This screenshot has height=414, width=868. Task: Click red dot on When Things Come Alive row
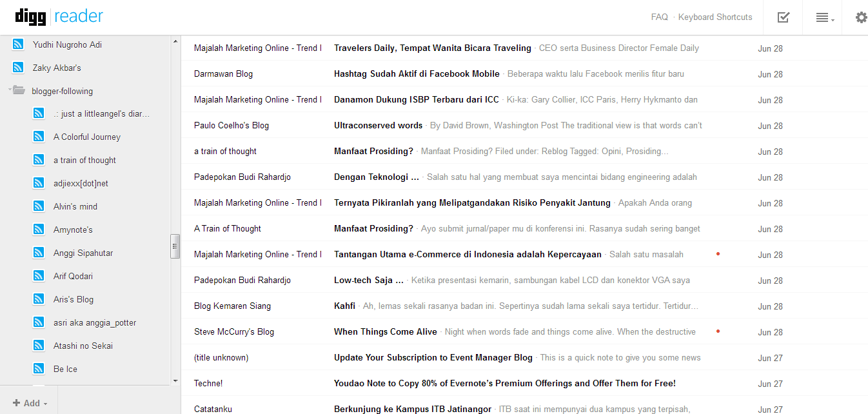(718, 331)
